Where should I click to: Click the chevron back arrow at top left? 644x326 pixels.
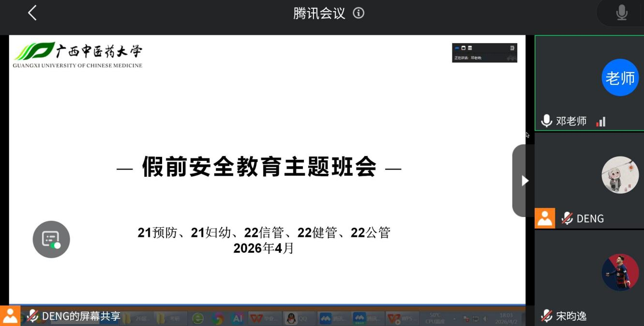(x=32, y=13)
